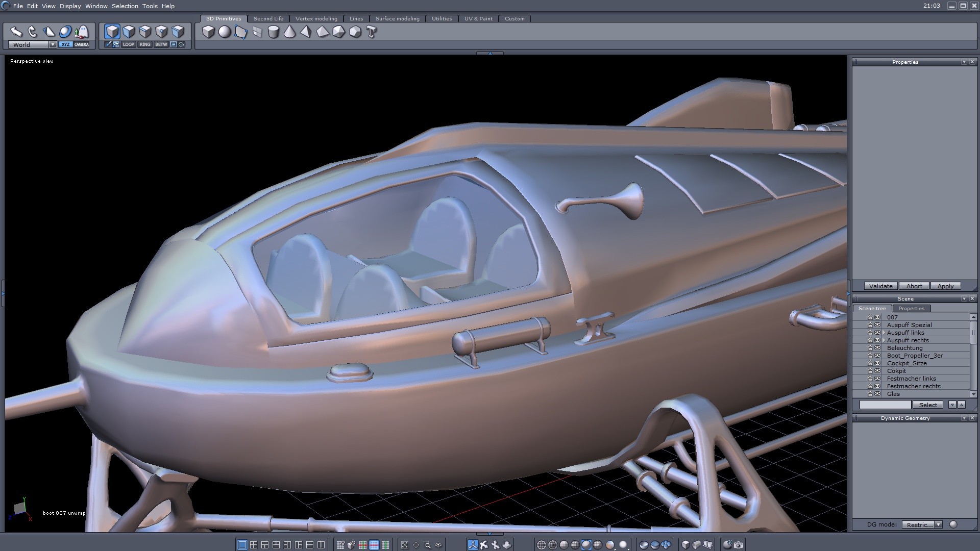Click the Select button in Scene panel
The image size is (980, 551).
(927, 405)
